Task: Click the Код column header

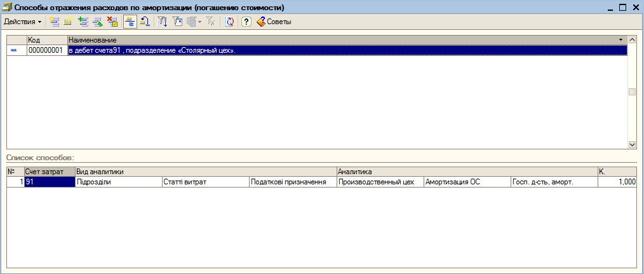Action: tap(47, 40)
